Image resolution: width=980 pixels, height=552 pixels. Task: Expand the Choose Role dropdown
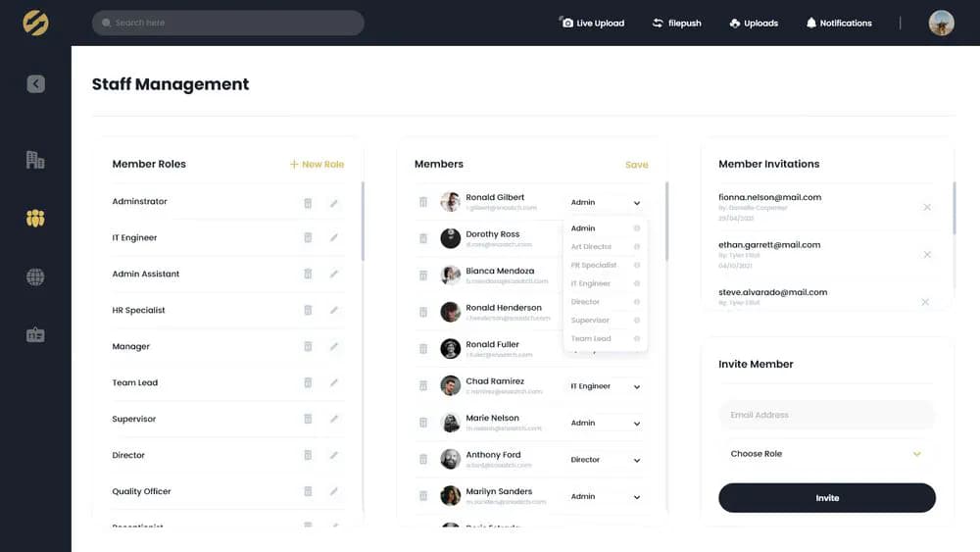click(826, 454)
